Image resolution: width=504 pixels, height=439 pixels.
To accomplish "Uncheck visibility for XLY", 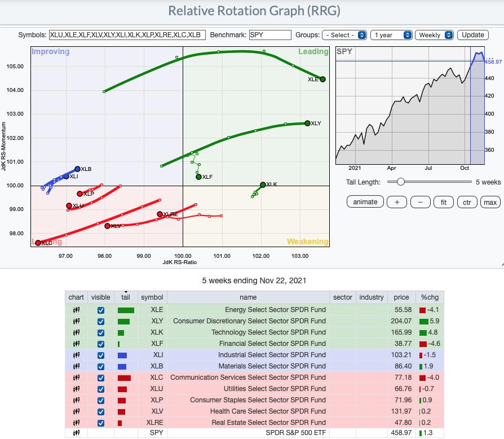I will coord(100,322).
